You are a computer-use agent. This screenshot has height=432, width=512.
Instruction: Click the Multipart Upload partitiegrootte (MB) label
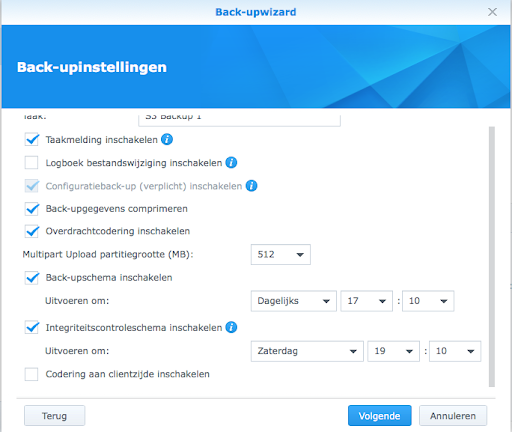click(x=108, y=254)
